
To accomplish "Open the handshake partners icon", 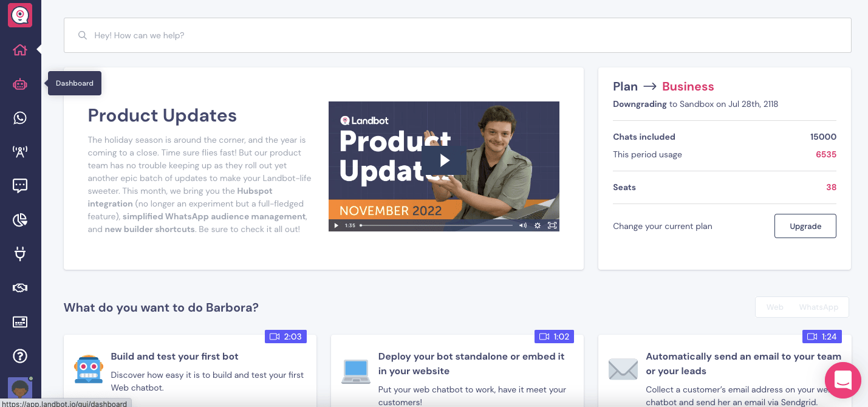I will coord(20,288).
